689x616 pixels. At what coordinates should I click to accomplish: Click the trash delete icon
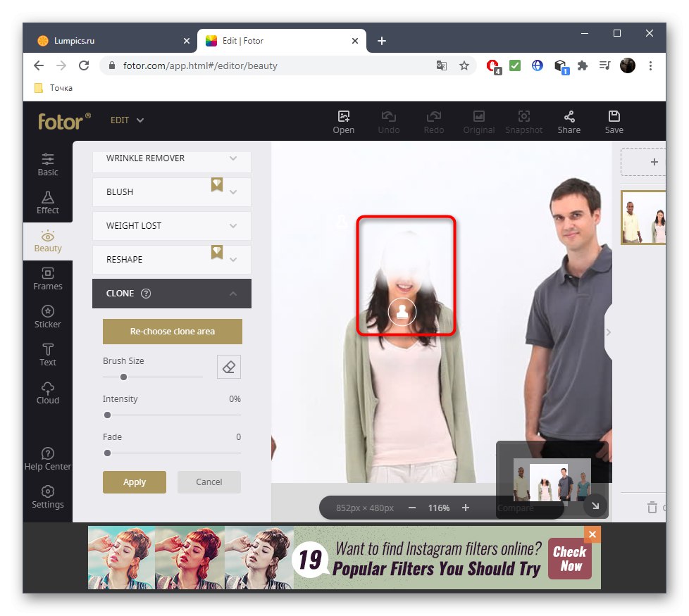coord(652,508)
